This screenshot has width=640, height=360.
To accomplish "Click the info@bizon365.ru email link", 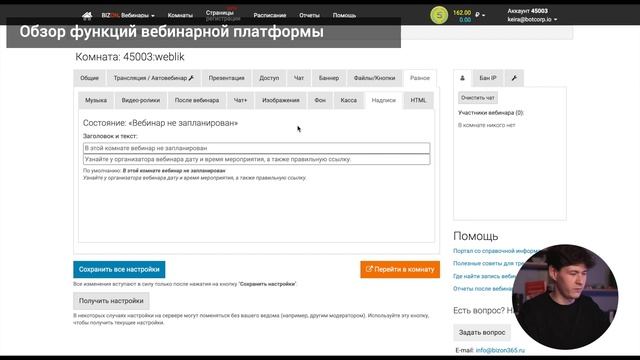I will tap(500, 350).
